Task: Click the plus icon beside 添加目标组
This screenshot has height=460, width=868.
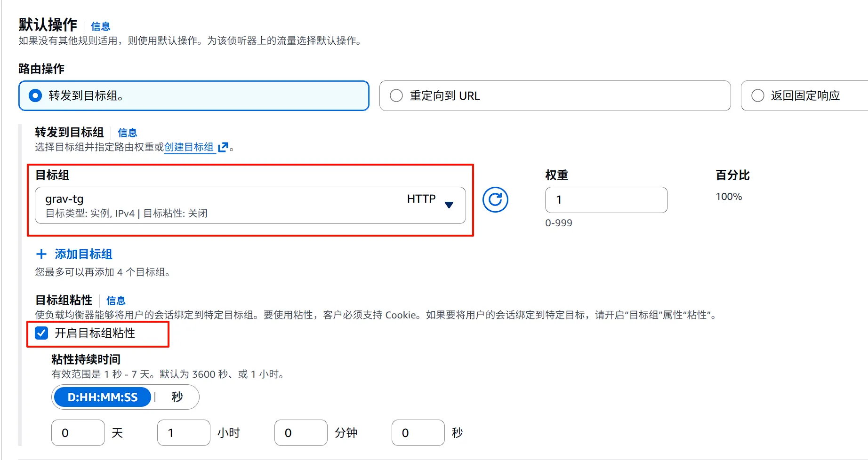Action: [41, 254]
